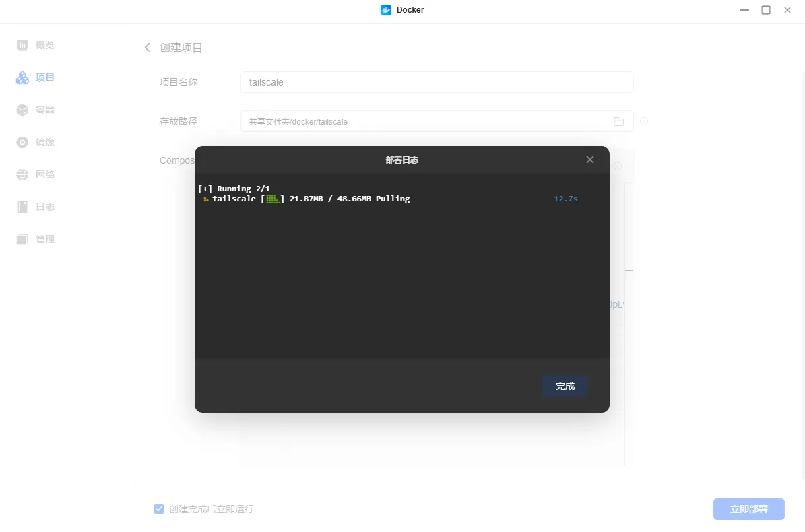Open the 镜像 disc icon in sidebar
Image resolution: width=805 pixels, height=532 pixels.
tap(22, 143)
